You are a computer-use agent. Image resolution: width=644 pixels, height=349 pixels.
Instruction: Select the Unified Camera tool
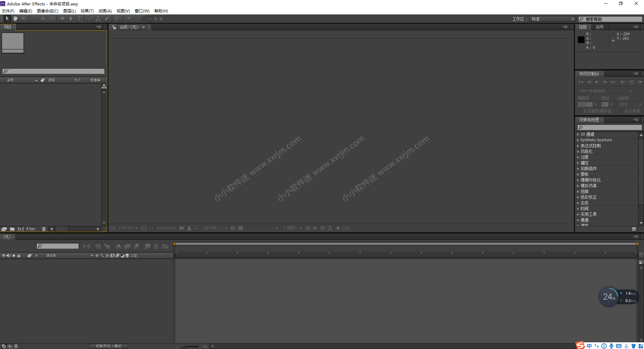click(x=43, y=19)
